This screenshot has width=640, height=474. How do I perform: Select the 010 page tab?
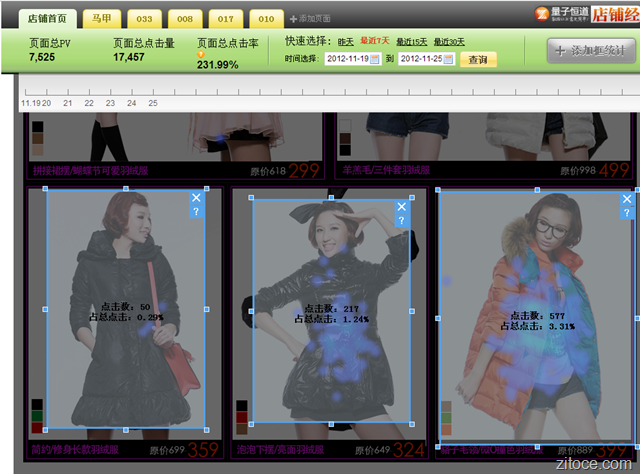click(264, 18)
